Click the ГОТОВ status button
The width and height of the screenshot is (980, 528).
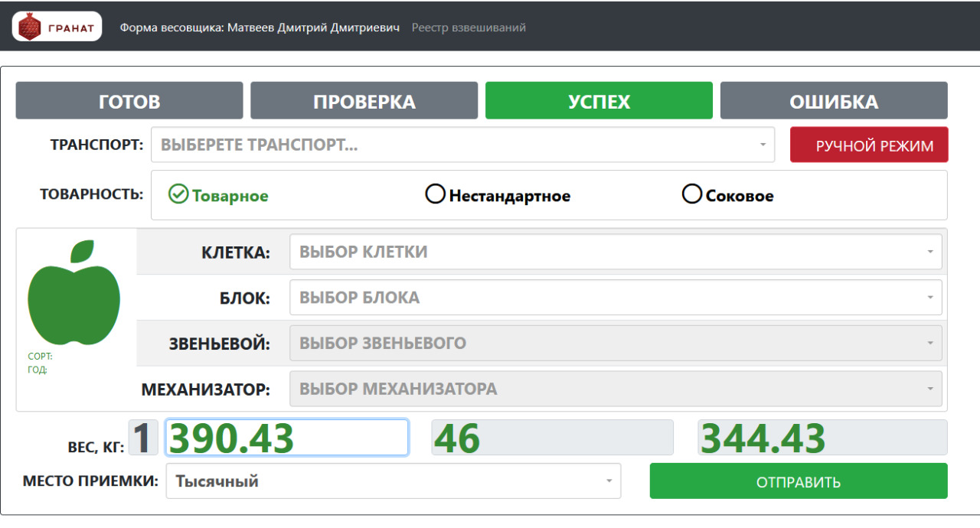coord(129,100)
